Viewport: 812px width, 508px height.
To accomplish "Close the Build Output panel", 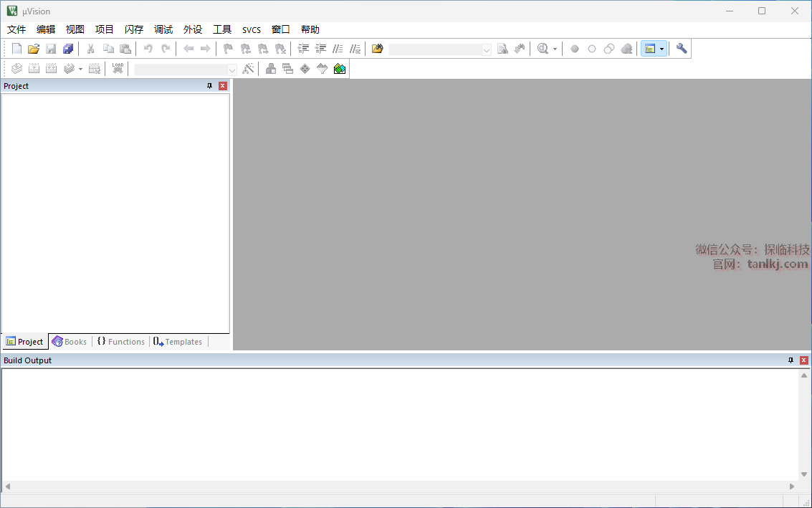I will click(x=804, y=360).
